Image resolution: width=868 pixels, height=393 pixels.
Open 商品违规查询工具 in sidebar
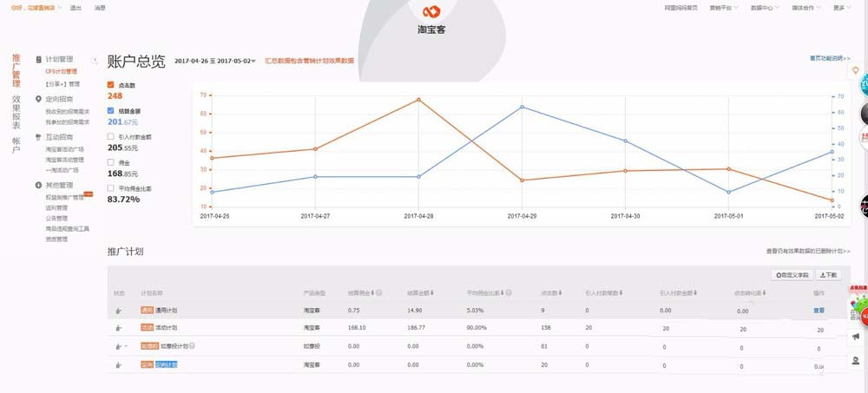[68, 229]
